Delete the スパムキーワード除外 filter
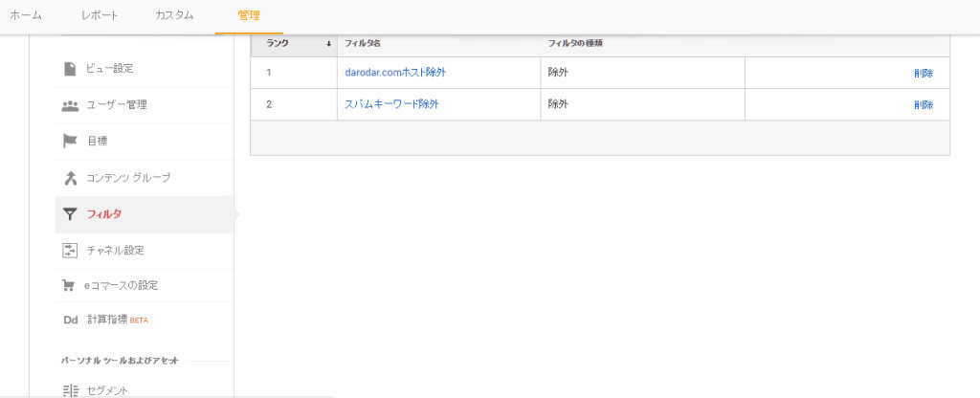The width and height of the screenshot is (980, 398). (923, 105)
